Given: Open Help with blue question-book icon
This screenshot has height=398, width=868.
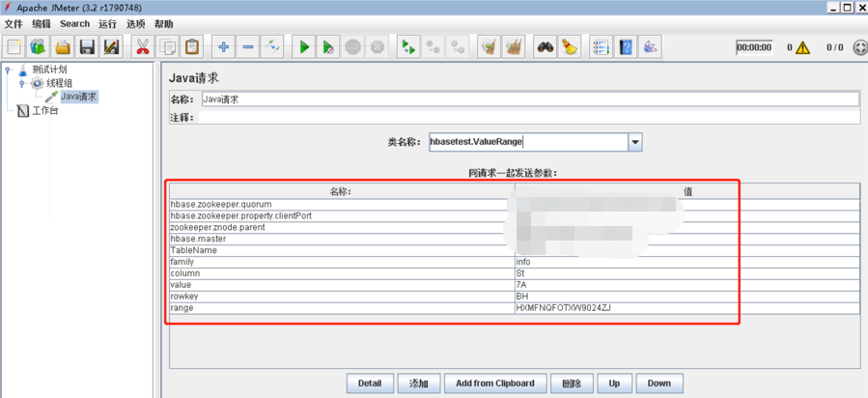Looking at the screenshot, I should coord(625,47).
